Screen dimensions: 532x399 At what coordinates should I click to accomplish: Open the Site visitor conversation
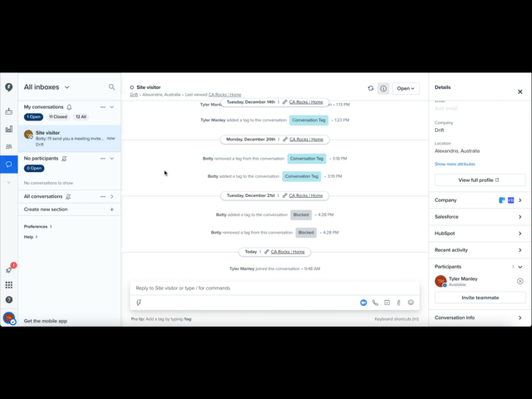tap(70, 139)
